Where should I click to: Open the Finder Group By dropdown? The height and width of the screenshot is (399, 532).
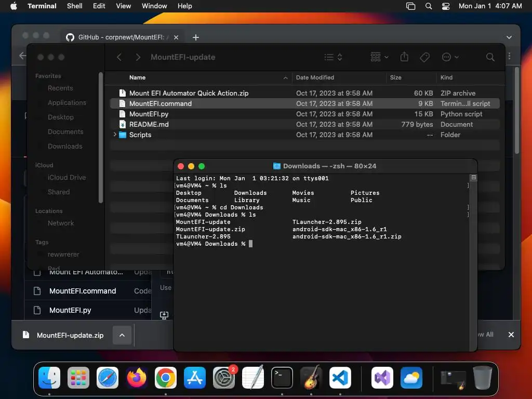pos(379,57)
